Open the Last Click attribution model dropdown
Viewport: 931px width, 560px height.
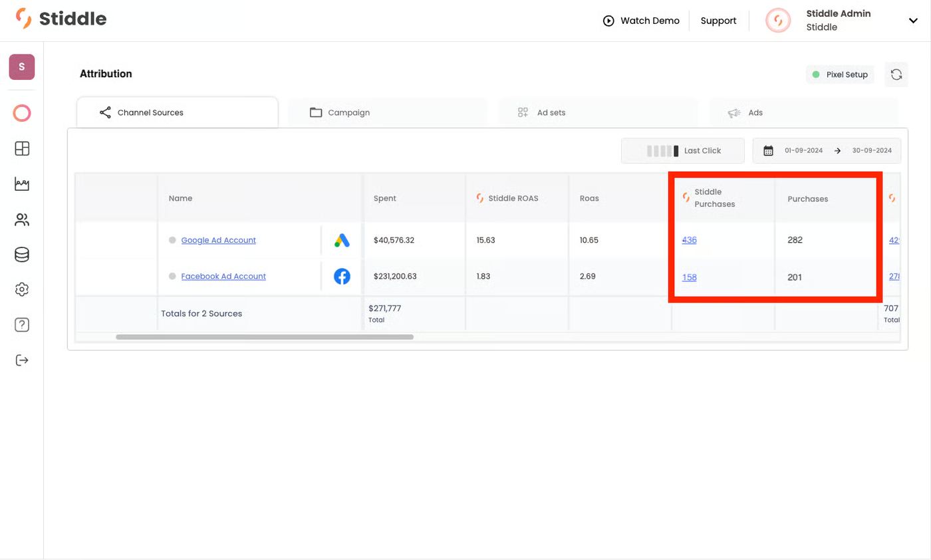tap(683, 151)
